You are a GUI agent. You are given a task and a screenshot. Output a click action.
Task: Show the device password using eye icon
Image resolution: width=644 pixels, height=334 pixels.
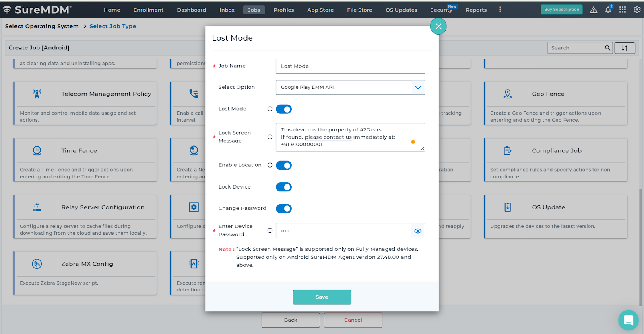[x=418, y=231]
